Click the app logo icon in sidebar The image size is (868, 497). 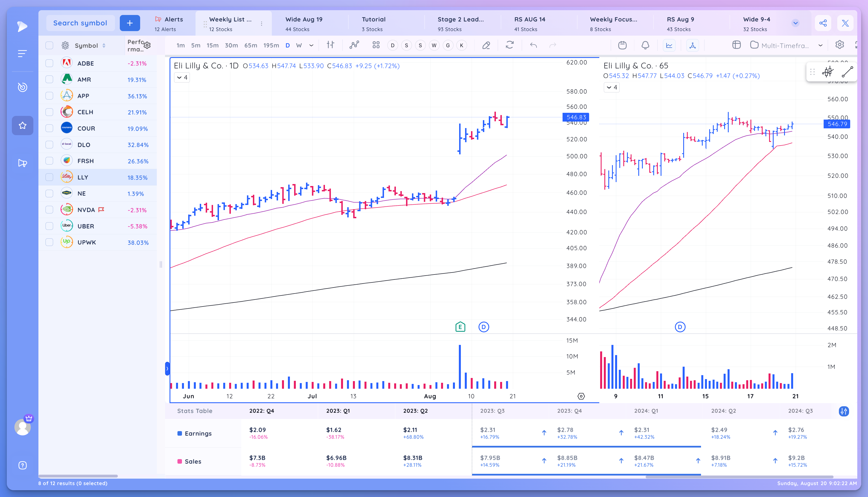[22, 26]
